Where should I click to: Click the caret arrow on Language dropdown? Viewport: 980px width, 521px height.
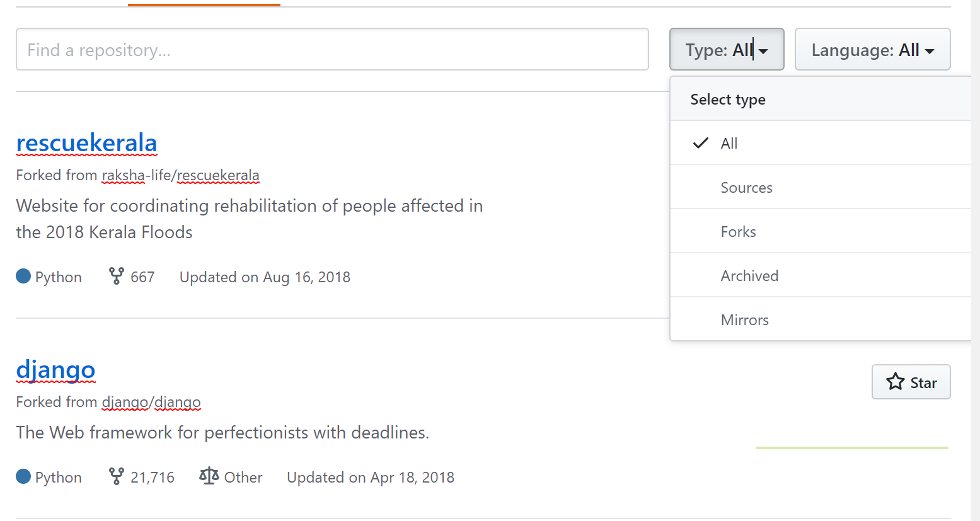(x=930, y=51)
